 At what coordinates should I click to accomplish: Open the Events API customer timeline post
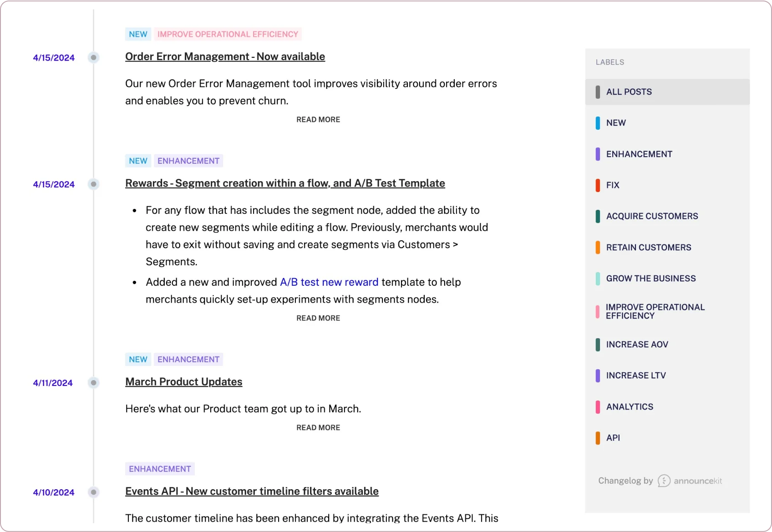pos(252,491)
